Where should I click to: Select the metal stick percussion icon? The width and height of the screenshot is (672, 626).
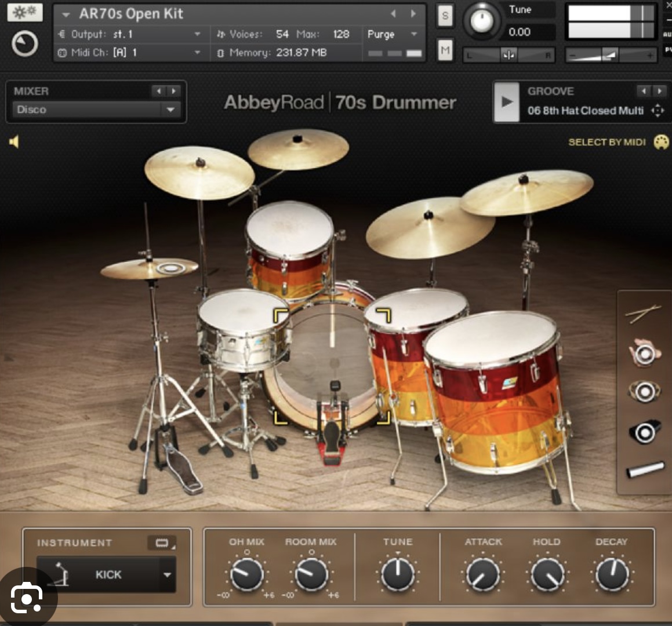pyautogui.click(x=645, y=469)
